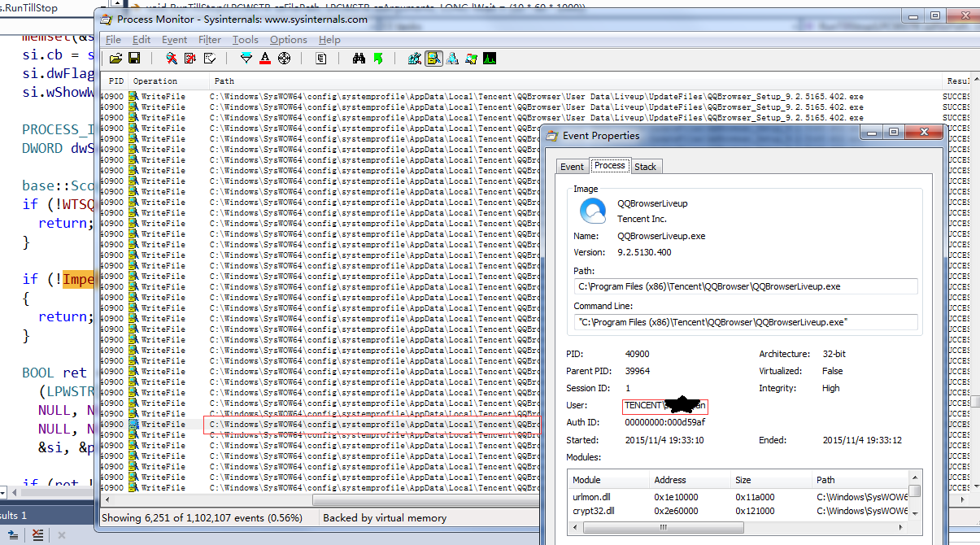The height and width of the screenshot is (545, 980).
Task: Click the BOOL ret line in the code editor
Action: coord(56,373)
